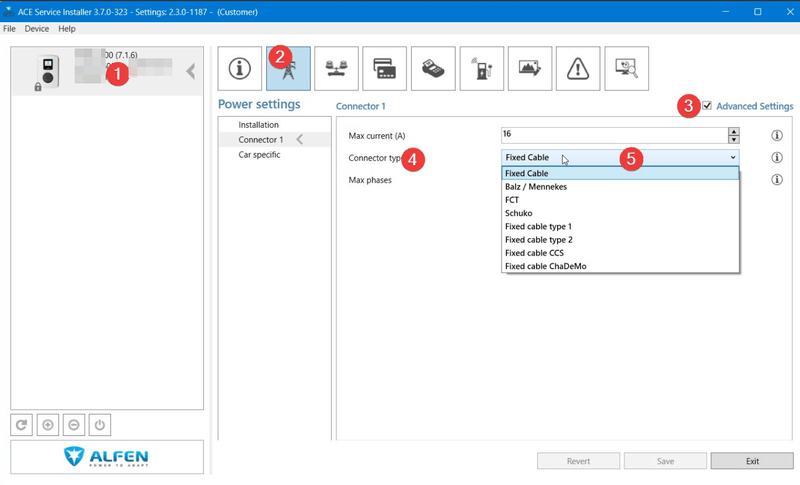Maximize the ACE Service Installer window

click(x=758, y=11)
